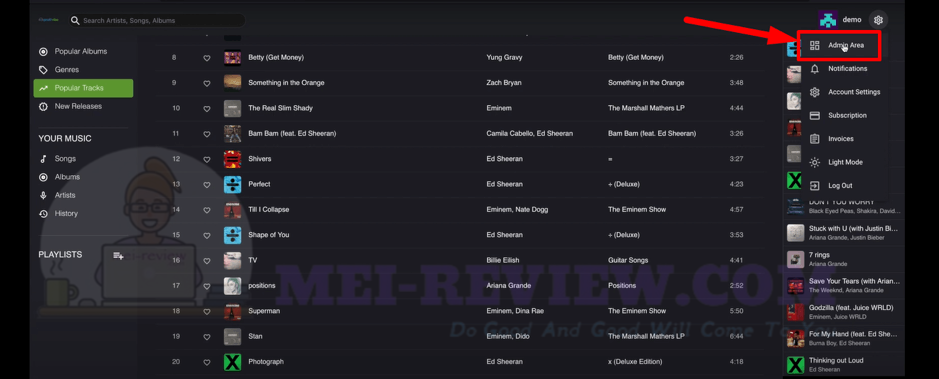Click the New Releases clock icon
This screenshot has width=939, height=379.
43,107
